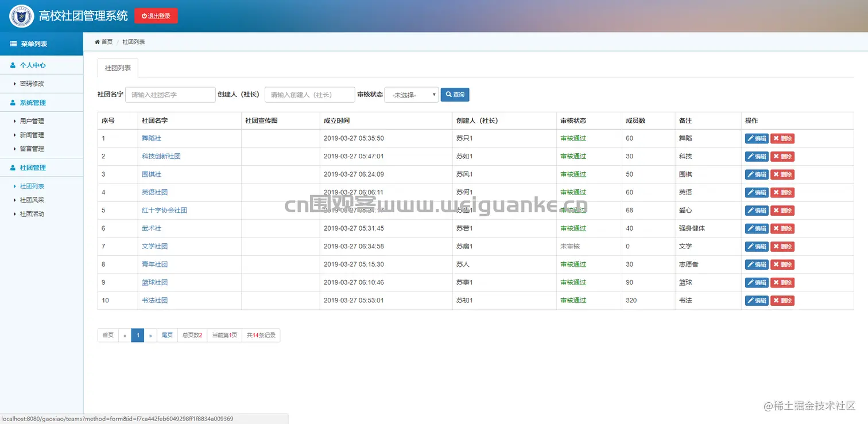This screenshot has height=424, width=868.
Task: Edit the 篮球社团 row
Action: 757,283
